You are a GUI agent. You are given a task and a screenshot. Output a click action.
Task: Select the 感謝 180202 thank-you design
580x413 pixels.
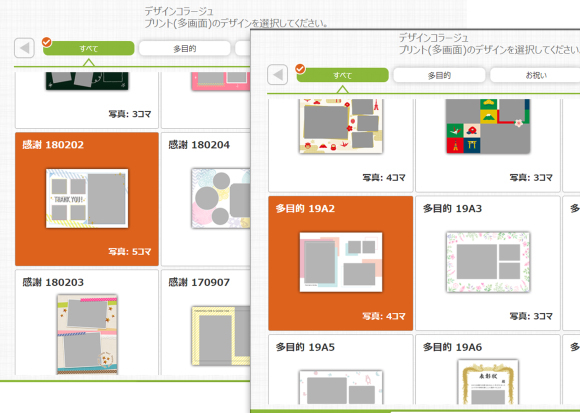coord(87,199)
